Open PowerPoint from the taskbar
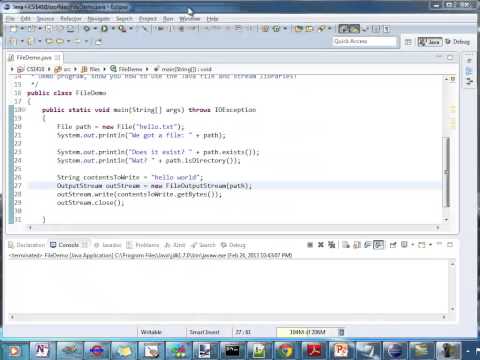The width and height of the screenshot is (480, 360). [x=340, y=350]
